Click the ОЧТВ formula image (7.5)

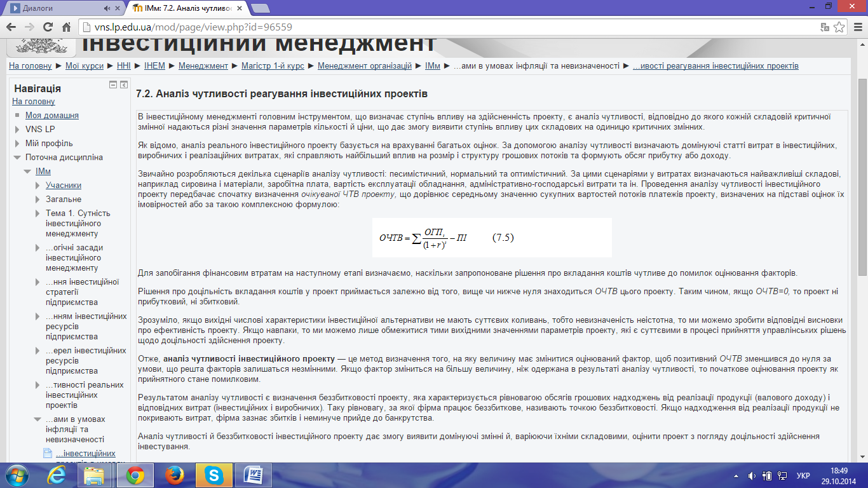click(x=492, y=238)
